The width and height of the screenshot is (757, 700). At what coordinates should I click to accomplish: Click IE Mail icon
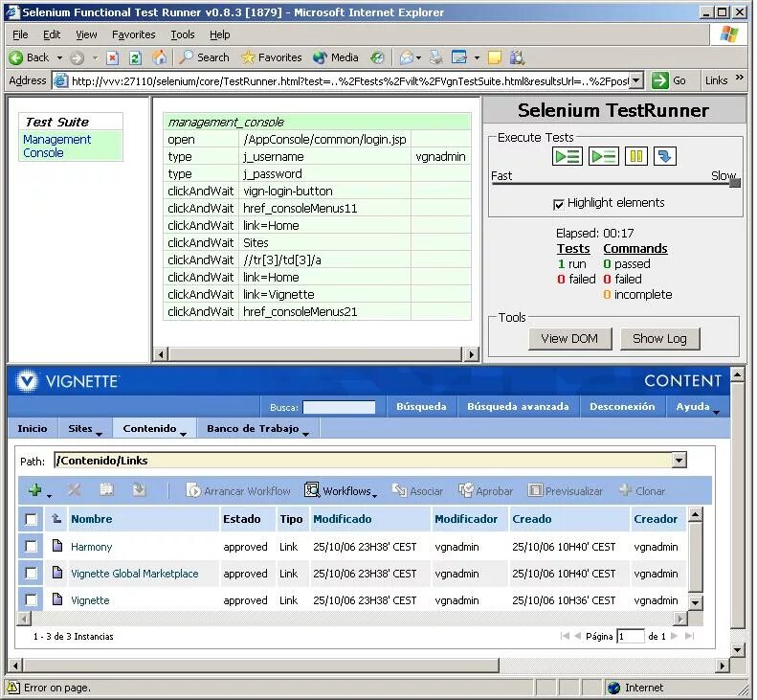click(407, 58)
